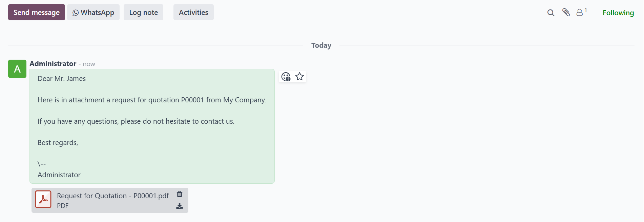Viewport: 644px width, 222px height.
Task: Search messages with the magnifier icon
Action: (551, 13)
